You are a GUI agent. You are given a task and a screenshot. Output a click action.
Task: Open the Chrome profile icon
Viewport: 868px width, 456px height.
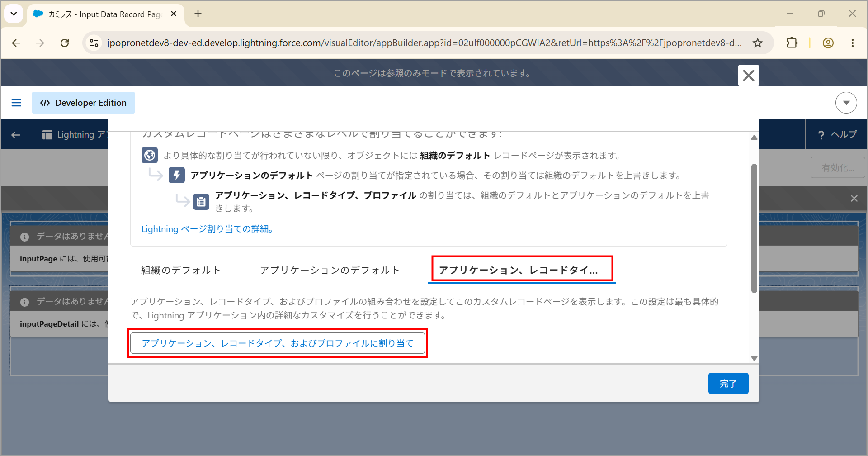pyautogui.click(x=828, y=43)
